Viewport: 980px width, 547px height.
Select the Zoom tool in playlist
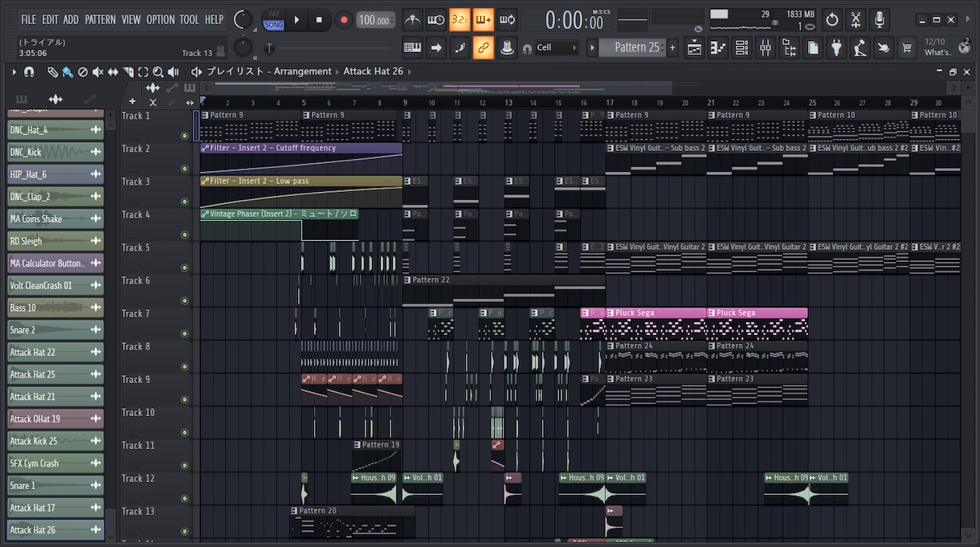point(158,71)
